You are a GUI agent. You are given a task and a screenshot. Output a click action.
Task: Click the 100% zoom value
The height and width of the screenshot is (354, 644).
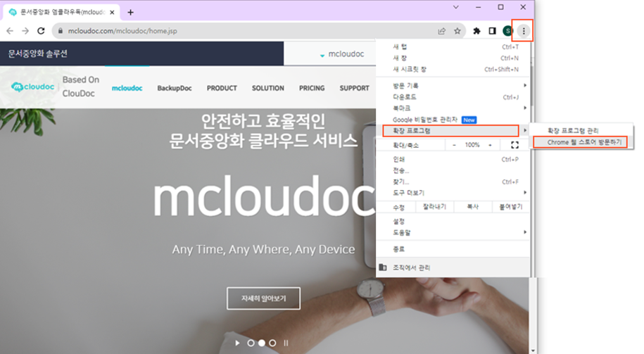pos(472,145)
